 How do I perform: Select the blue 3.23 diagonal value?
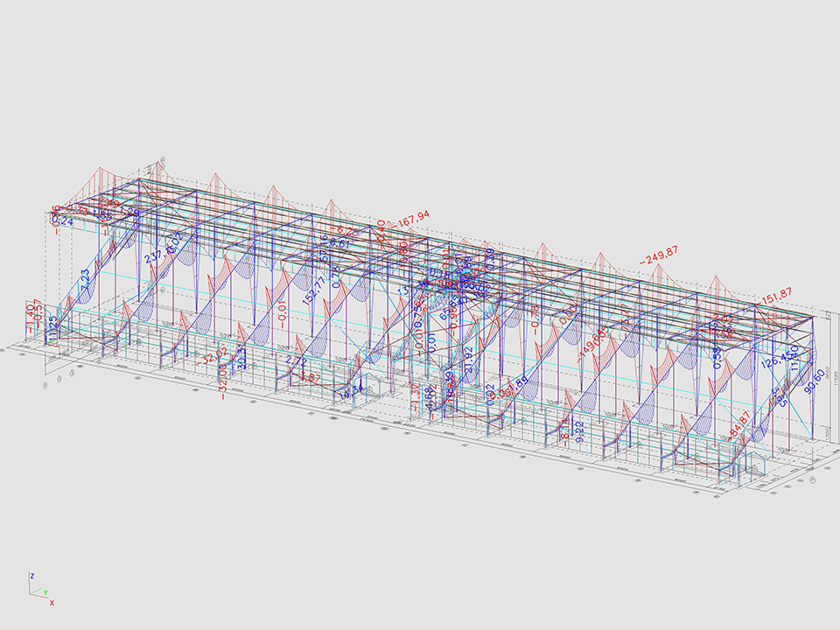tap(85, 280)
